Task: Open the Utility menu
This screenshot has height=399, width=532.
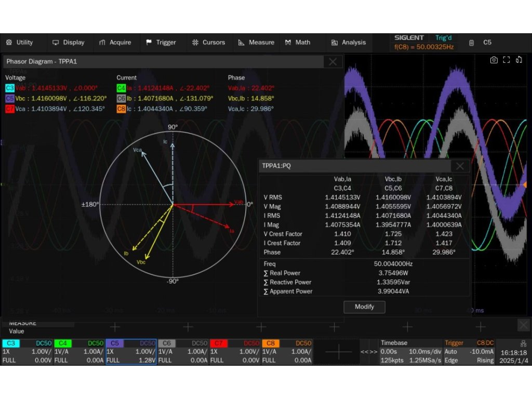Action: pyautogui.click(x=19, y=43)
